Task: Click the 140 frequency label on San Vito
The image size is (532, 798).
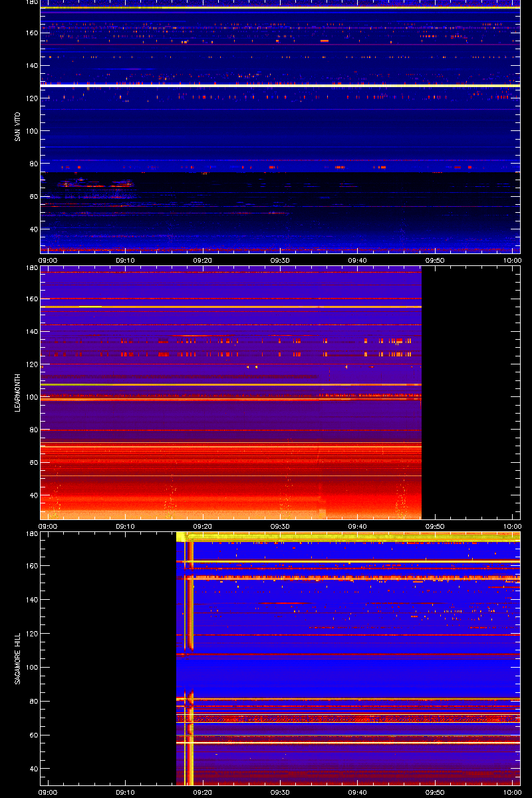Action: [31, 65]
